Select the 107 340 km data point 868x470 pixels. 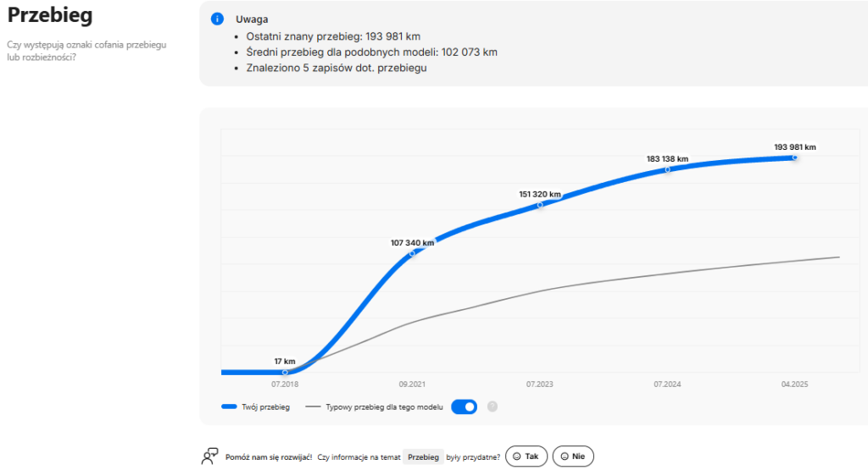(x=413, y=253)
